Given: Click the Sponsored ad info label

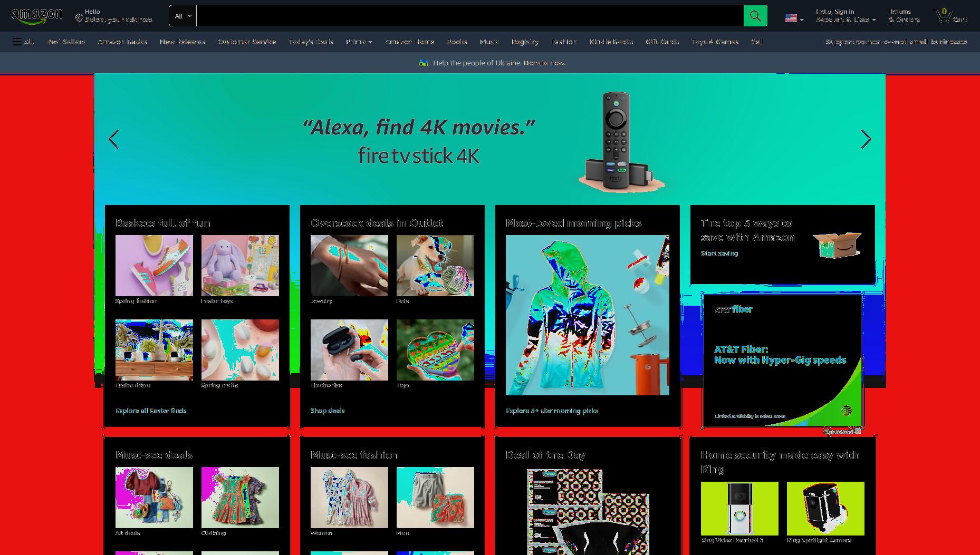Looking at the screenshot, I should click(x=842, y=431).
